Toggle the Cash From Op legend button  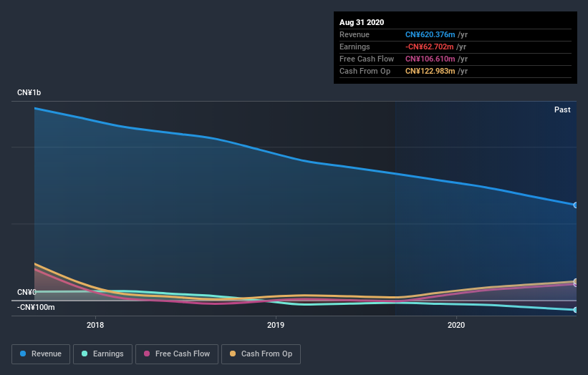click(x=261, y=354)
